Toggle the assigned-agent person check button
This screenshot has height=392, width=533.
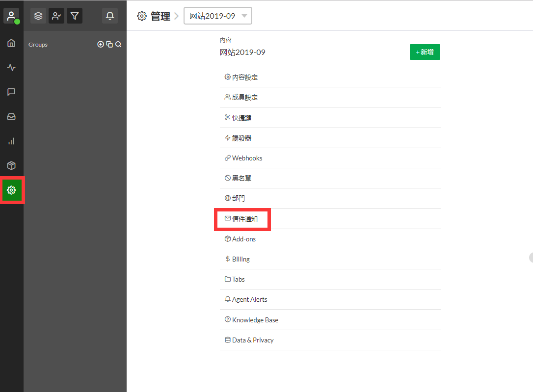(56, 16)
